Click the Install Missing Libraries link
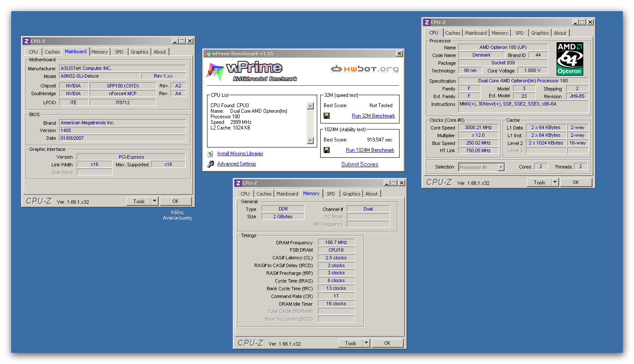Screen dimensions: 634x364 pos(240,153)
